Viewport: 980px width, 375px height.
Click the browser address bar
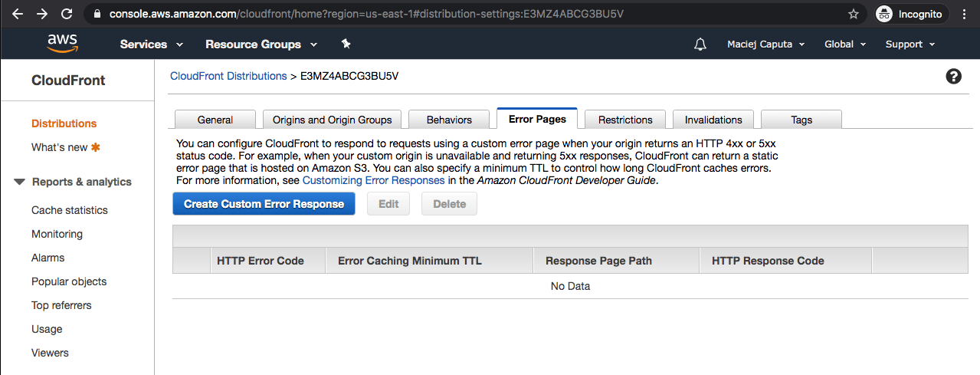460,14
